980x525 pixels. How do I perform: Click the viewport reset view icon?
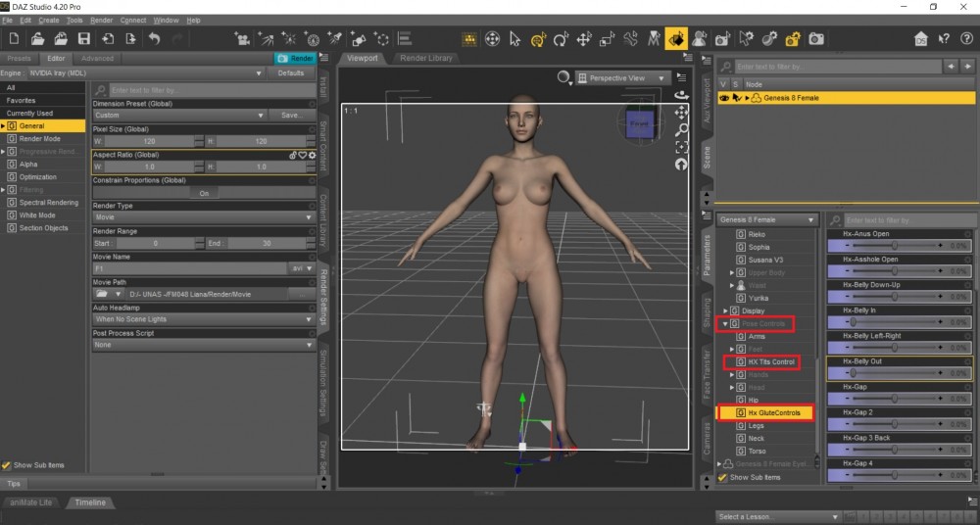coord(681,164)
